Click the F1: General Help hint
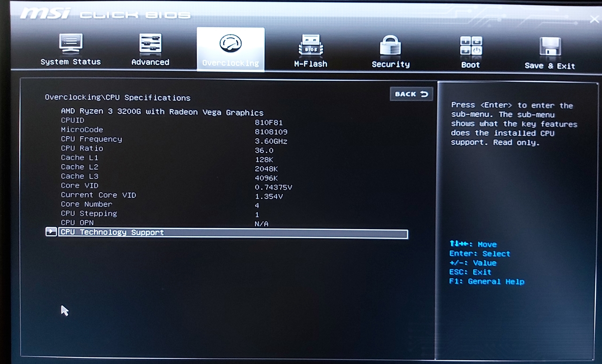 coord(486,282)
